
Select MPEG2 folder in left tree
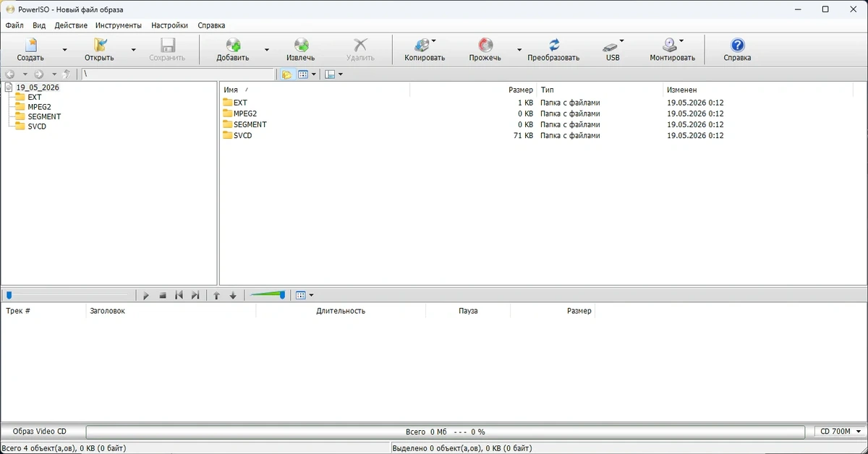tap(39, 107)
